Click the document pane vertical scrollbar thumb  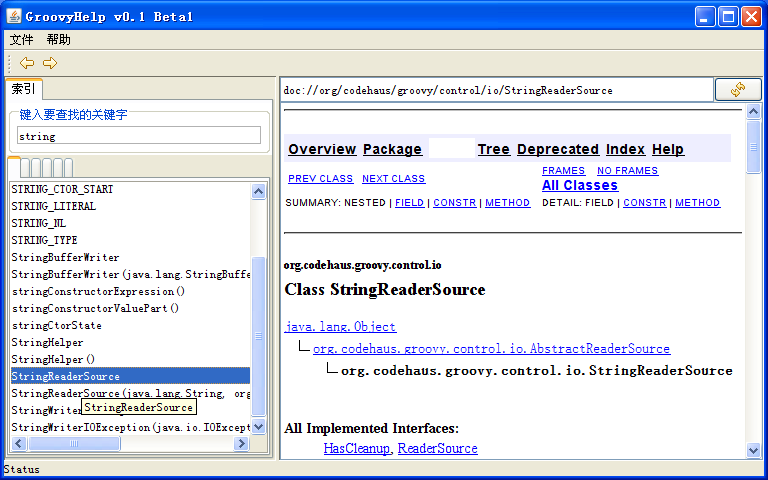[x=753, y=146]
